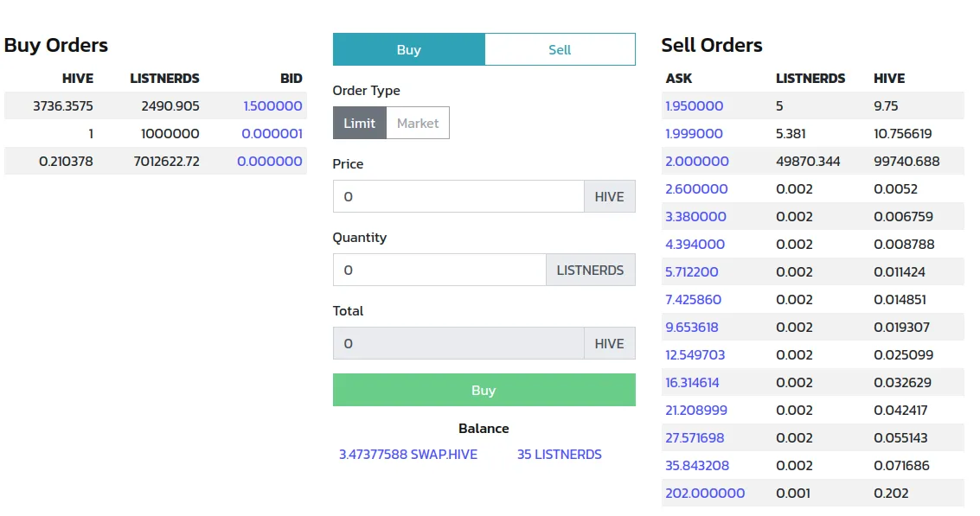Image resolution: width=980 pixels, height=516 pixels.
Task: Select the Buy tab
Action: point(408,49)
